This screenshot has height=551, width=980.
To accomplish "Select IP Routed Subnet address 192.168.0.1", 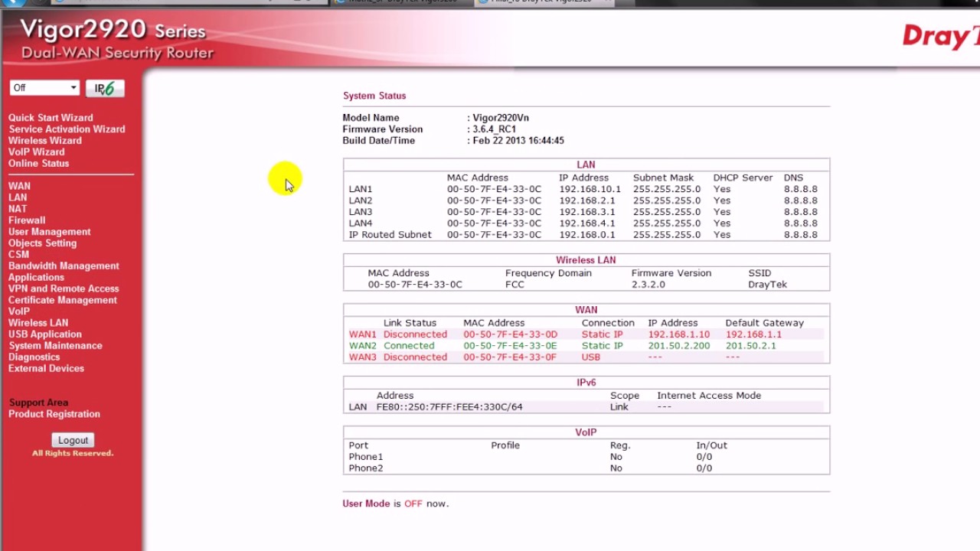I will pos(586,235).
